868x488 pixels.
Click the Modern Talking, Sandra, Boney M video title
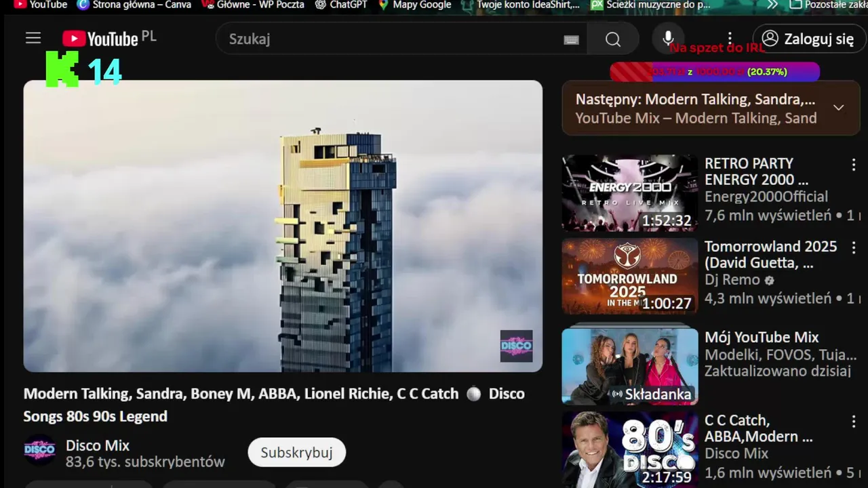pyautogui.click(x=275, y=405)
